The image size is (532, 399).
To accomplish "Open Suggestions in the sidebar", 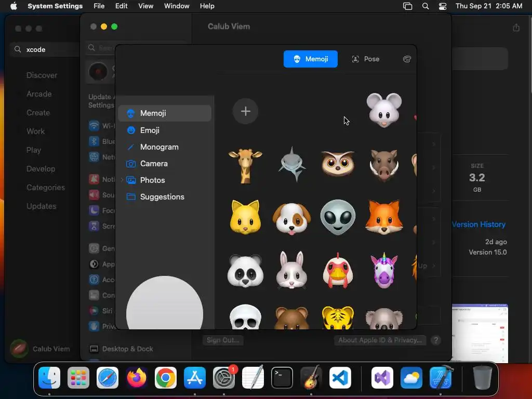I will (165, 197).
